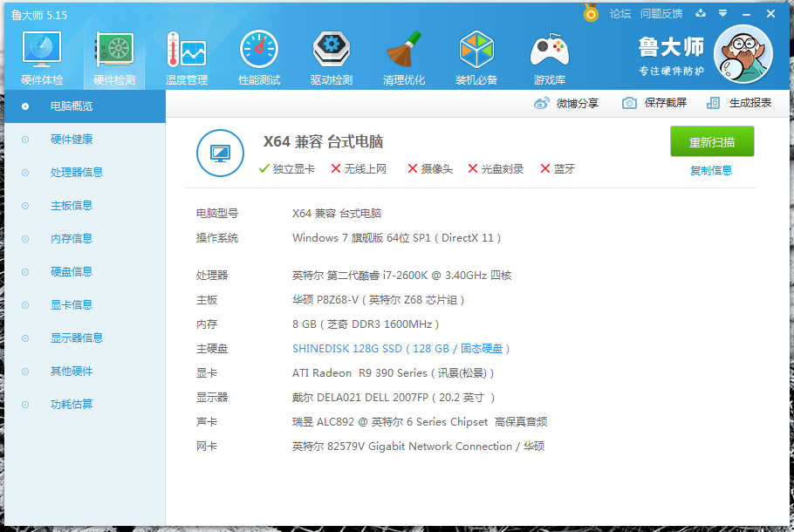Click the 无线上网 status indicator

coord(359,168)
